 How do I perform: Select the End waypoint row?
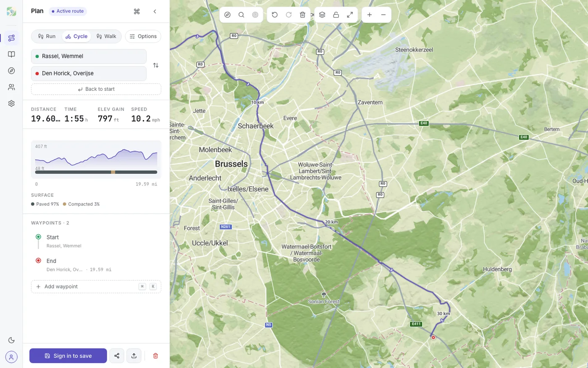(96, 265)
